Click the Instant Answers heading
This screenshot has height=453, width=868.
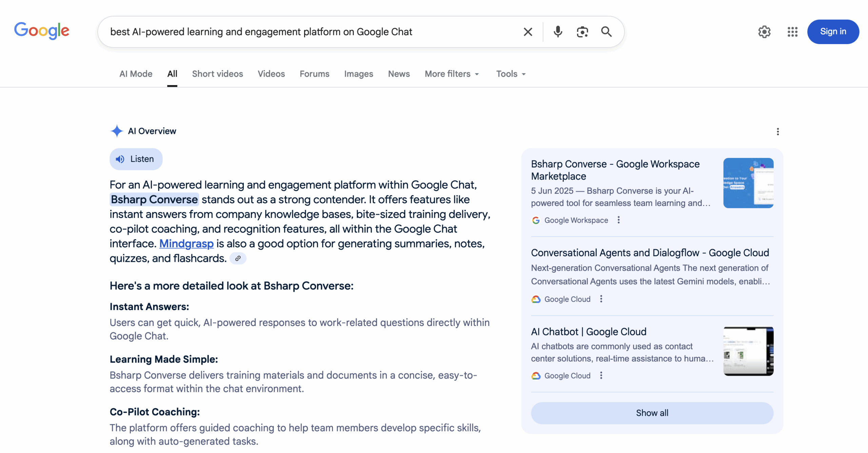149,307
